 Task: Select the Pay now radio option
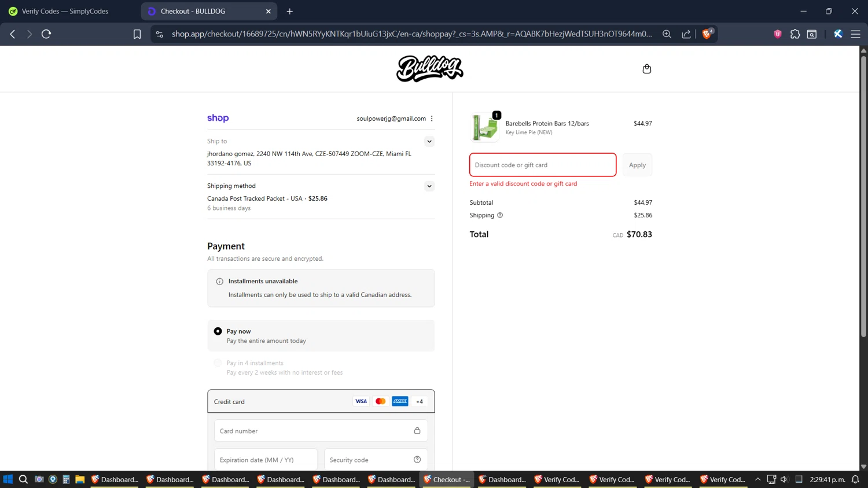[218, 331]
